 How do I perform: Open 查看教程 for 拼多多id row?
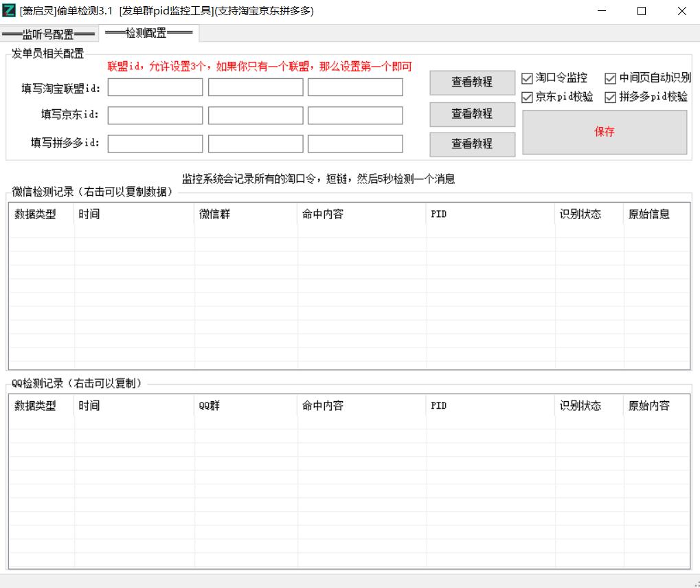[472, 144]
